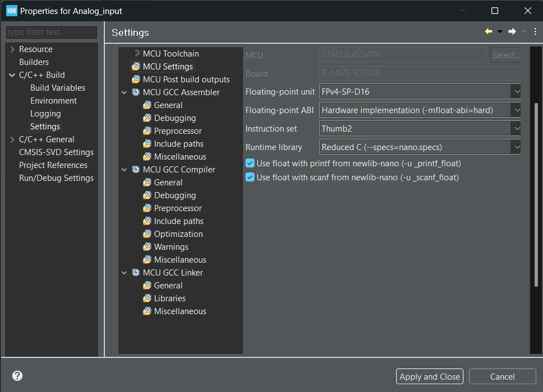The image size is (543, 392).
Task: Click the help question mark icon
Action: pos(17,376)
